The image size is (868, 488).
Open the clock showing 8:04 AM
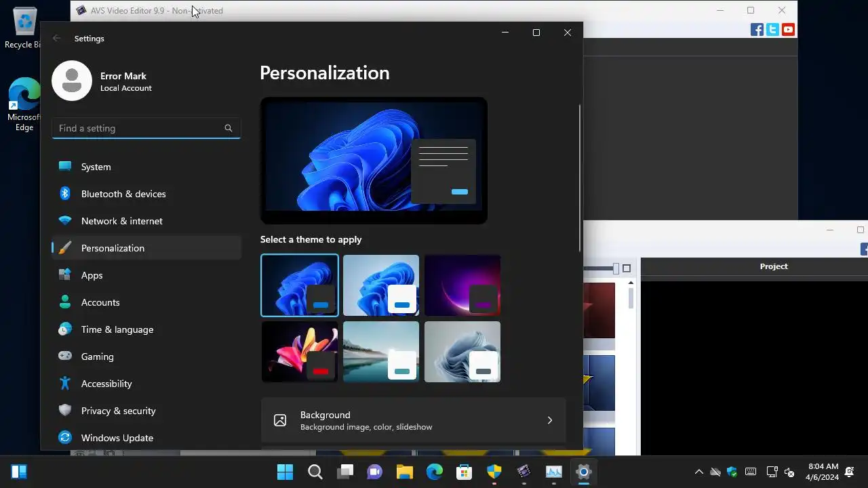[823, 472]
